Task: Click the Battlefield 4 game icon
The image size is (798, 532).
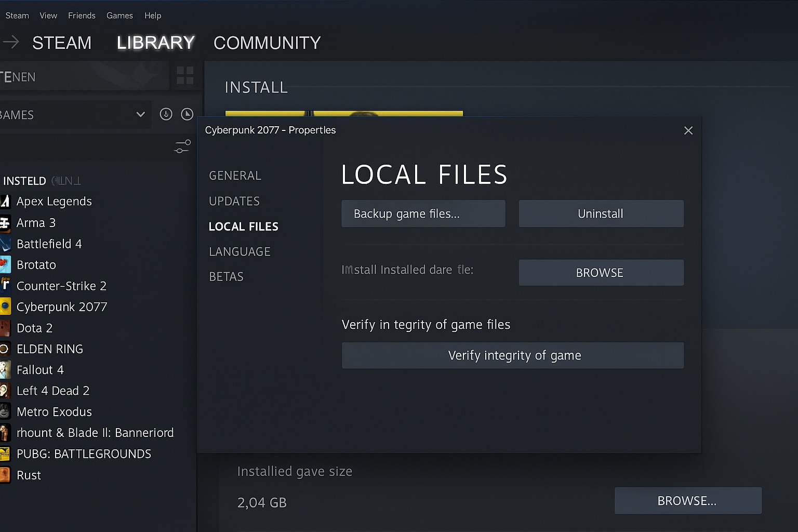Action: click(5, 244)
